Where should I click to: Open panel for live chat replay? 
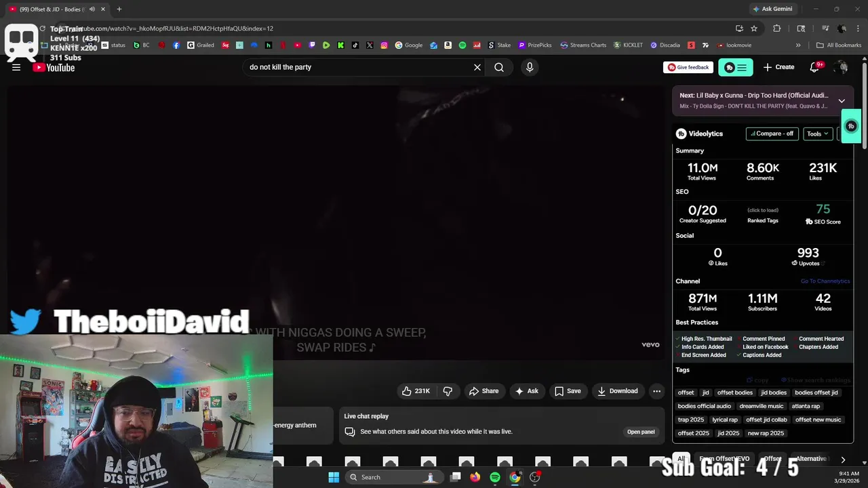(x=641, y=432)
